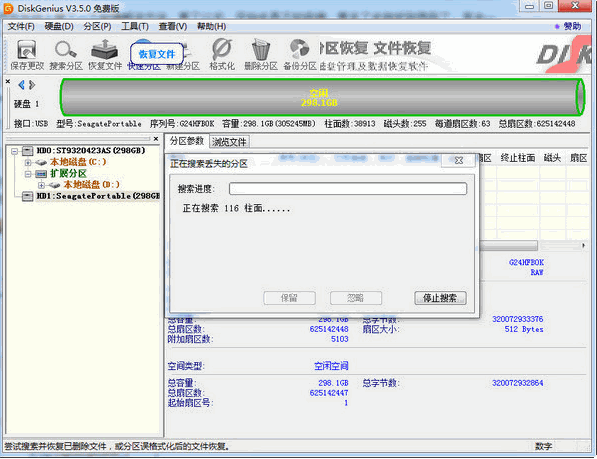Image resolution: width=597 pixels, height=459 pixels.
Task: Maximize the DiskGenius window
Action: [x=548, y=6]
